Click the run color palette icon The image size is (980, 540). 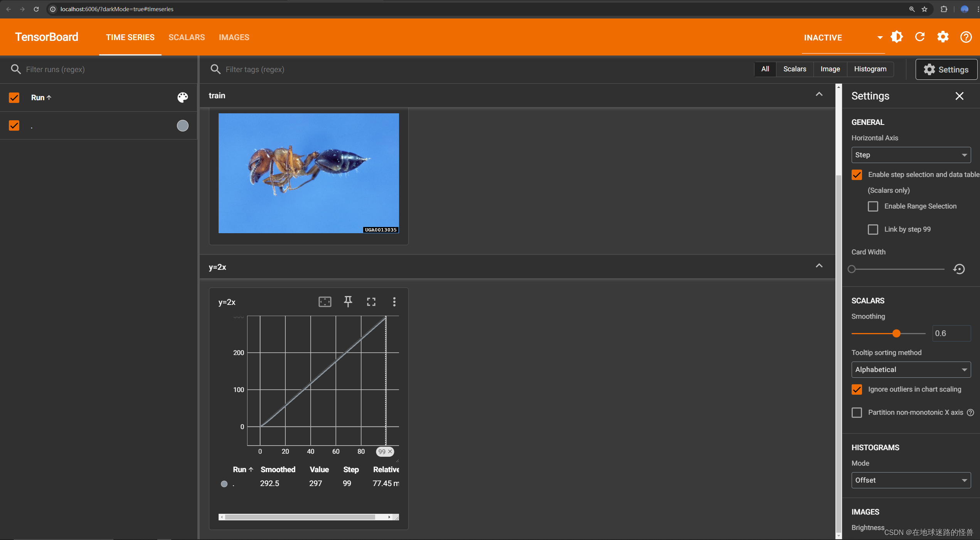(183, 98)
